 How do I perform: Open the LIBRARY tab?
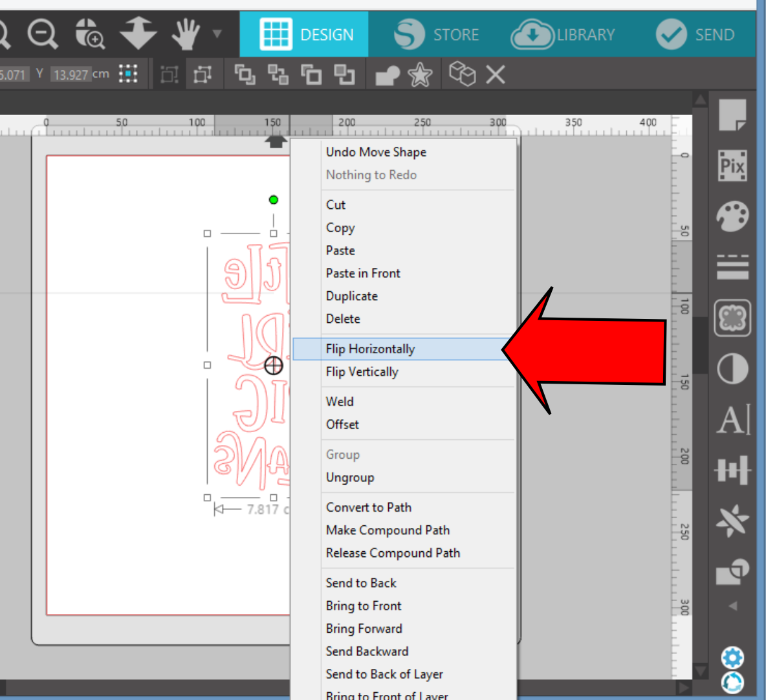tap(563, 34)
